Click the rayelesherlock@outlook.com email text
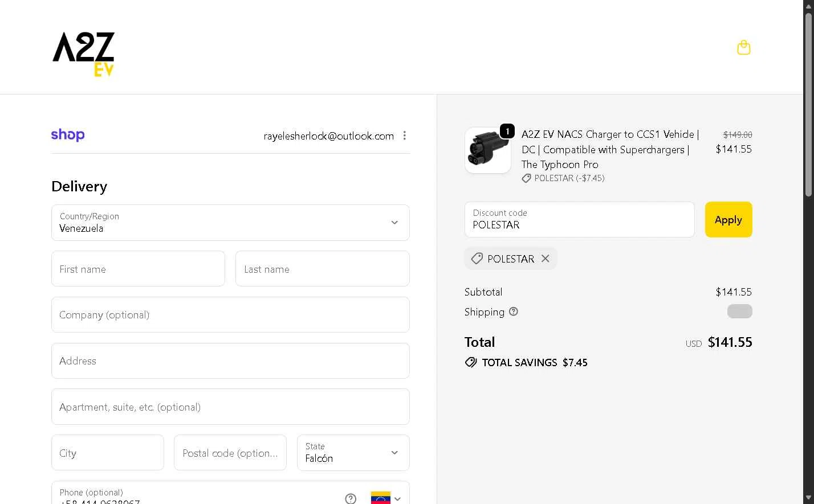The width and height of the screenshot is (814, 504). coord(329,136)
